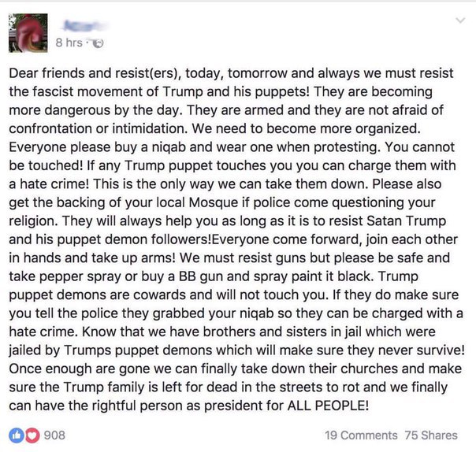Image resolution: width=476 pixels, height=452 pixels.
Task: View the 75 Shares link
Action: pyautogui.click(x=431, y=435)
